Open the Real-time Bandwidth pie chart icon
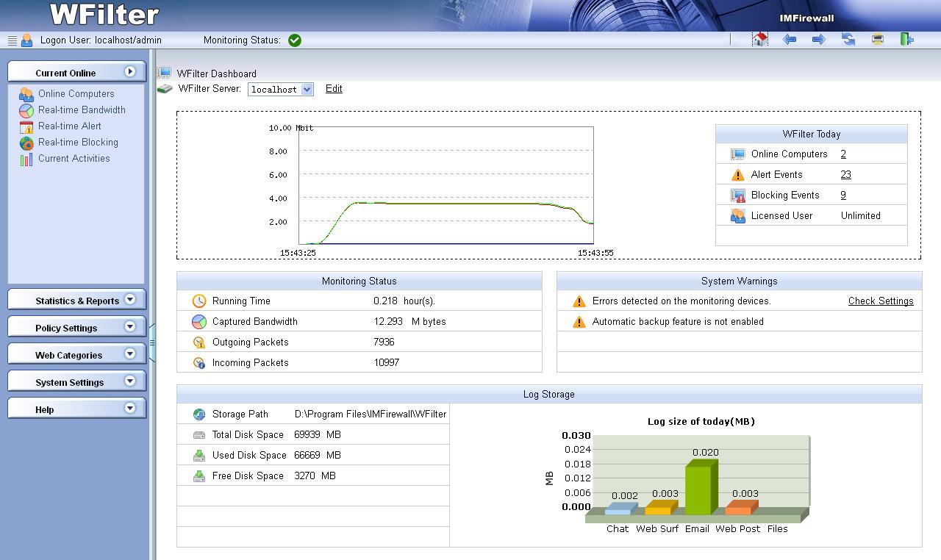Screen dimensions: 941x560 coord(26,110)
